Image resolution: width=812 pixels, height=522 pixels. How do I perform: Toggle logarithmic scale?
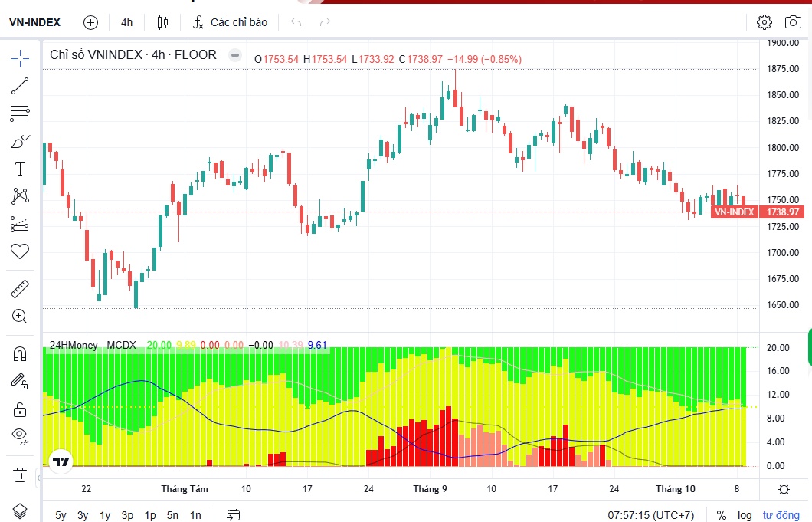point(745,515)
